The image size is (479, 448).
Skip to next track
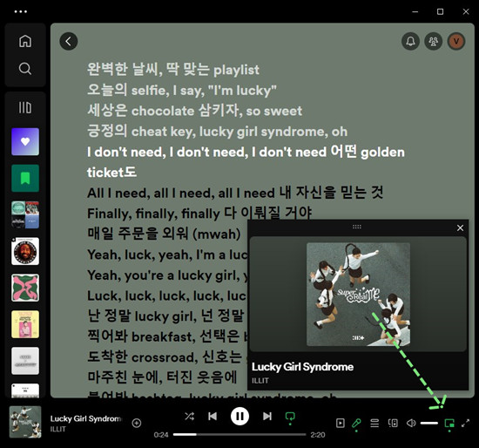coord(267,417)
